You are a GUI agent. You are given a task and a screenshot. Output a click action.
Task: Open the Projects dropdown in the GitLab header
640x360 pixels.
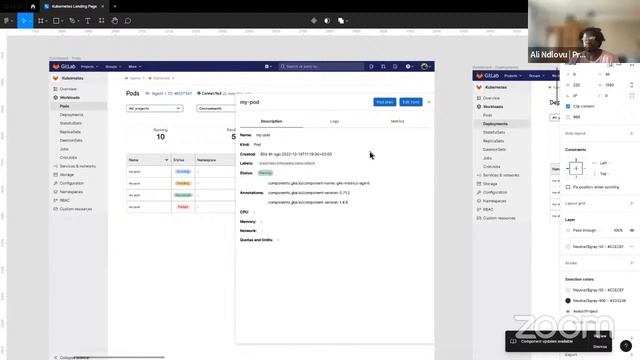[x=89, y=67]
